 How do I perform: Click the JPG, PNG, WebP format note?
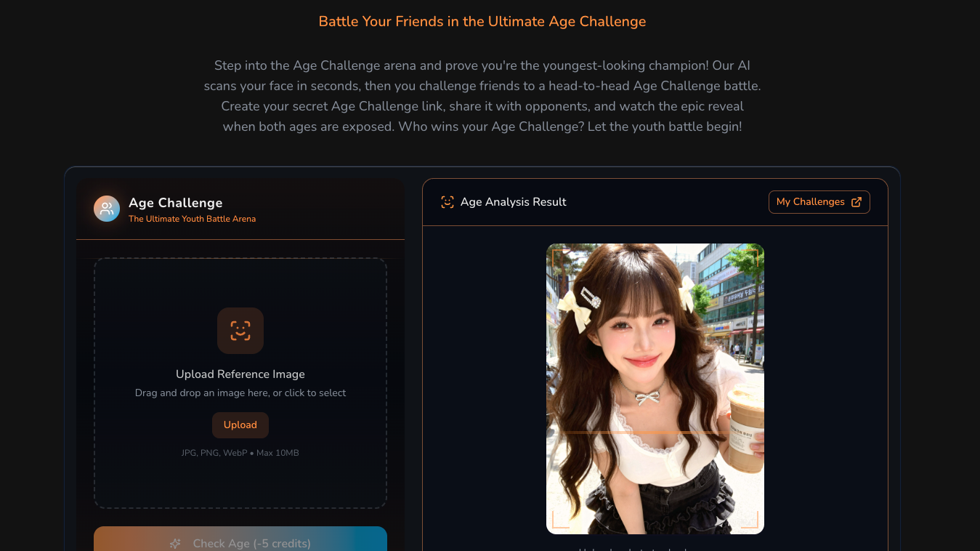click(x=240, y=453)
